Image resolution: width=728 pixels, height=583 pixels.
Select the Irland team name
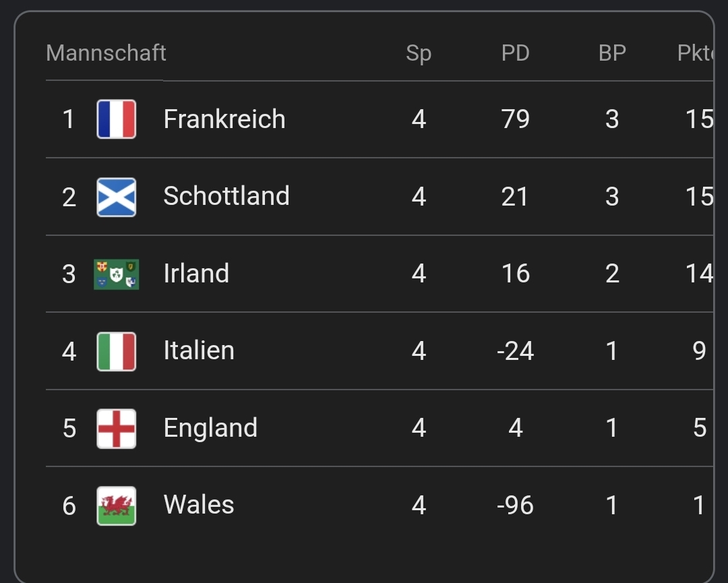196,274
